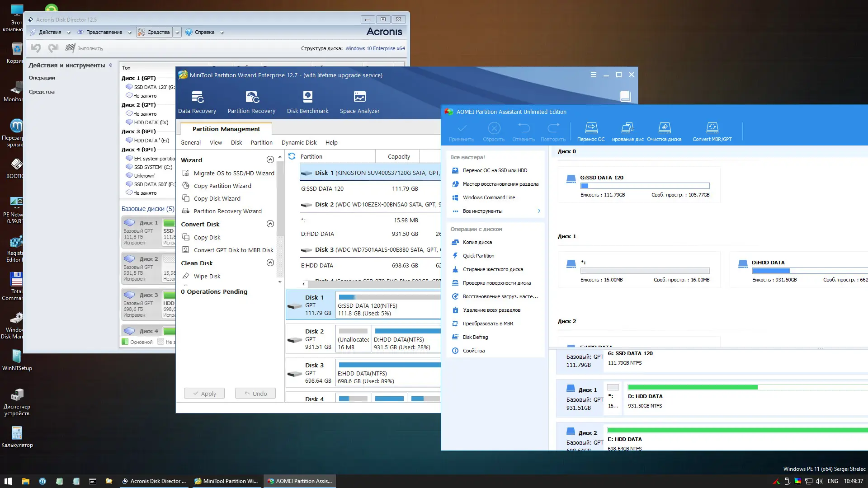Click Quick Partition in AOMEI sidebar
The height and width of the screenshot is (488, 868).
tap(478, 256)
